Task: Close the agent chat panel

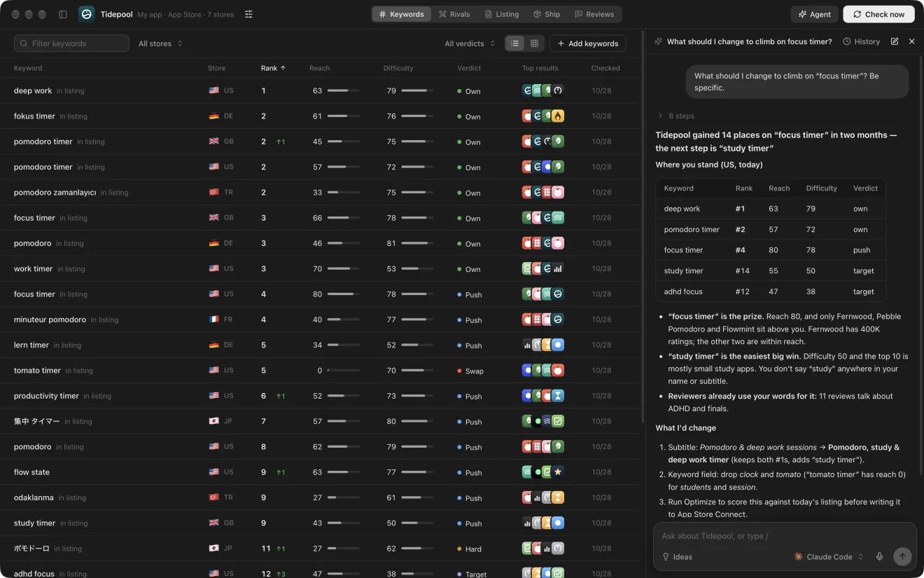Action: tap(911, 41)
